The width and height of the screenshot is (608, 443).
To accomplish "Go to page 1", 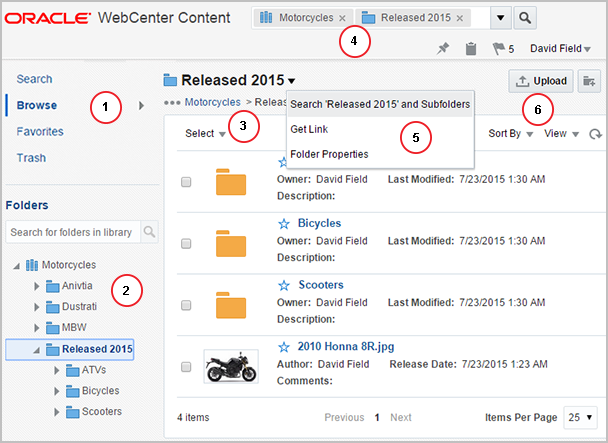I will [x=377, y=418].
